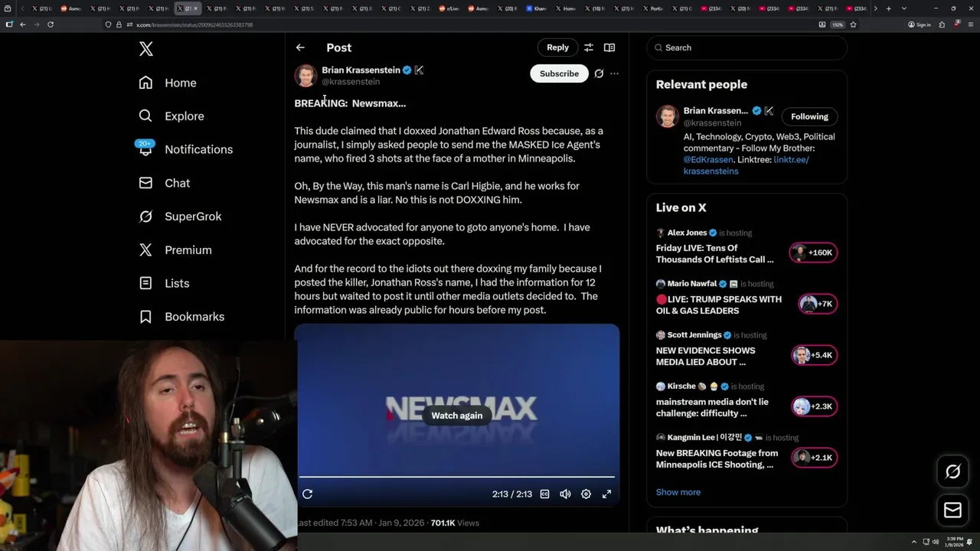Join Mario Nawfal live +7K
Viewport: 980px width, 551px height.
(x=818, y=304)
